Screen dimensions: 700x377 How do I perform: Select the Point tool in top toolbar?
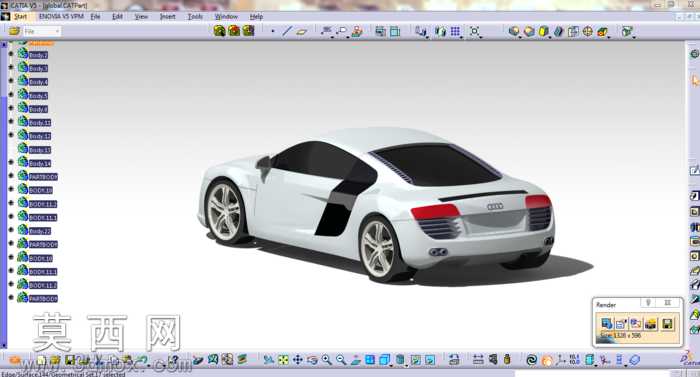click(273, 31)
